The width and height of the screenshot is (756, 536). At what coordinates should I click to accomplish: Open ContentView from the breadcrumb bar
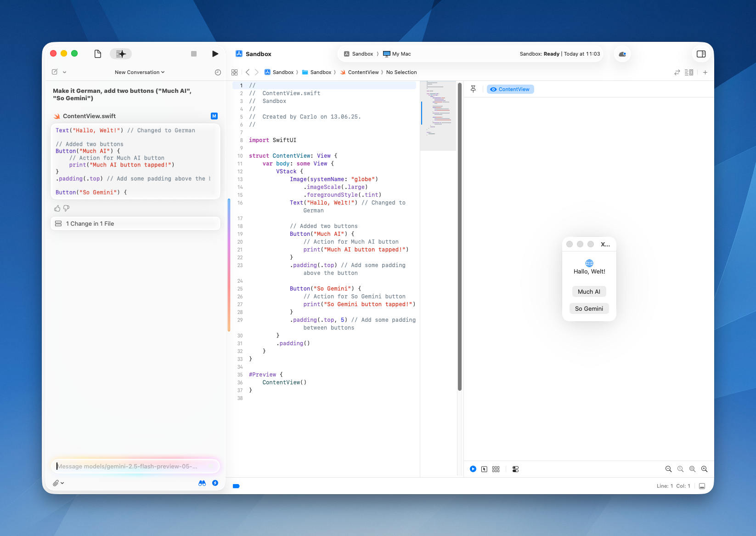(363, 72)
